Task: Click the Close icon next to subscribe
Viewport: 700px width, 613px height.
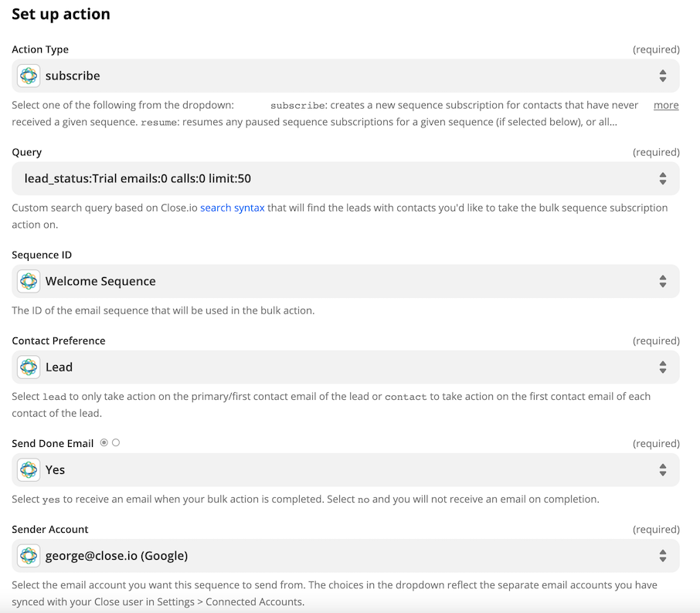Action: click(29, 76)
